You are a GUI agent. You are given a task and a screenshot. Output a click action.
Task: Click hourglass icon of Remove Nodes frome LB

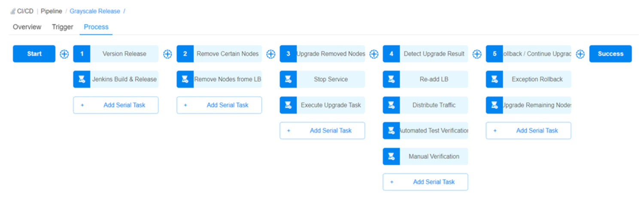coord(185,80)
